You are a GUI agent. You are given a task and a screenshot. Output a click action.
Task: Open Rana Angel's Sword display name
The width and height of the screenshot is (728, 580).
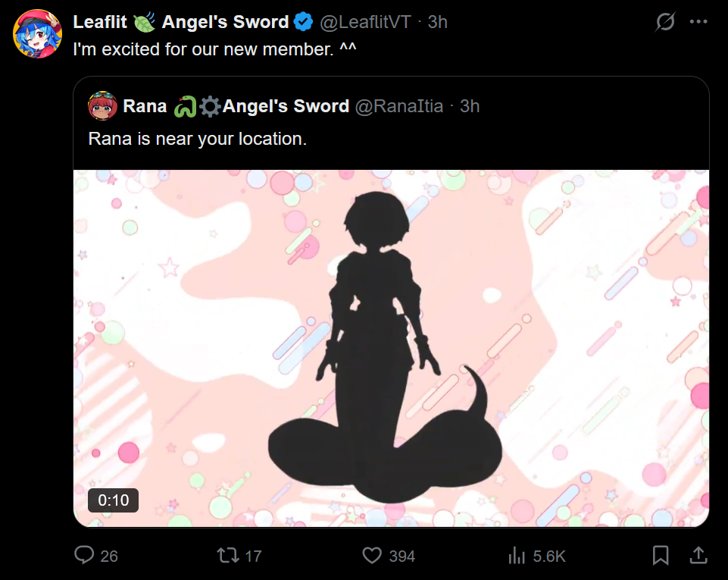point(236,106)
